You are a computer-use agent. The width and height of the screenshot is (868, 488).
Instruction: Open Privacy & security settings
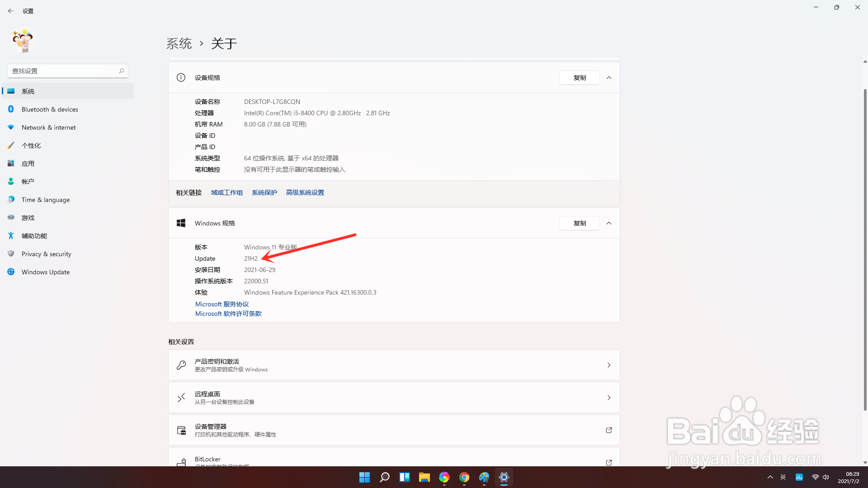[x=47, y=253]
